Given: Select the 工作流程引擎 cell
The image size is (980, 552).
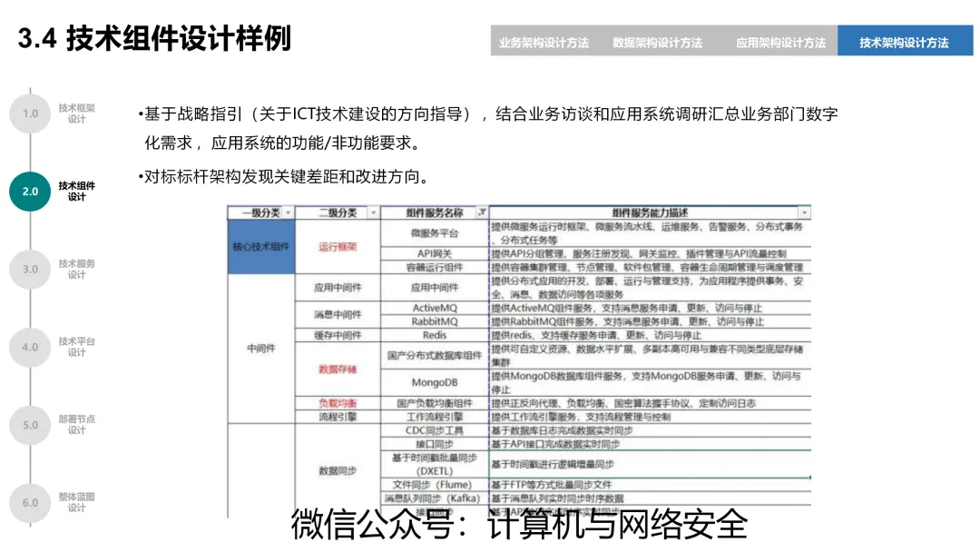Looking at the screenshot, I should click(435, 417).
